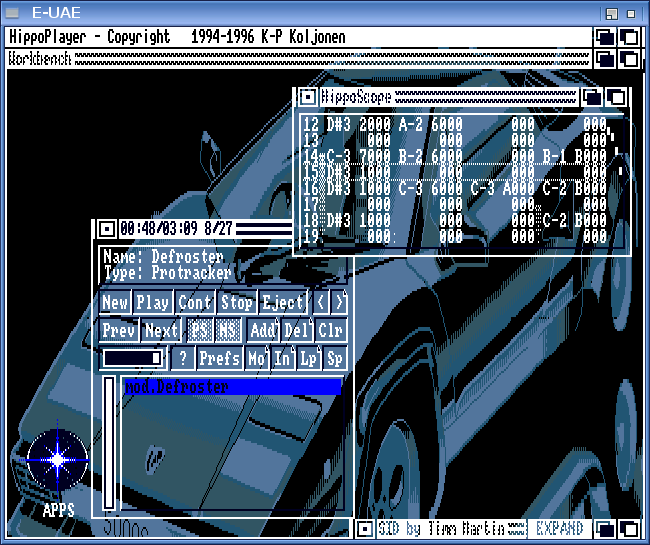650x545 pixels.
Task: Click the Sp button
Action: (335, 358)
